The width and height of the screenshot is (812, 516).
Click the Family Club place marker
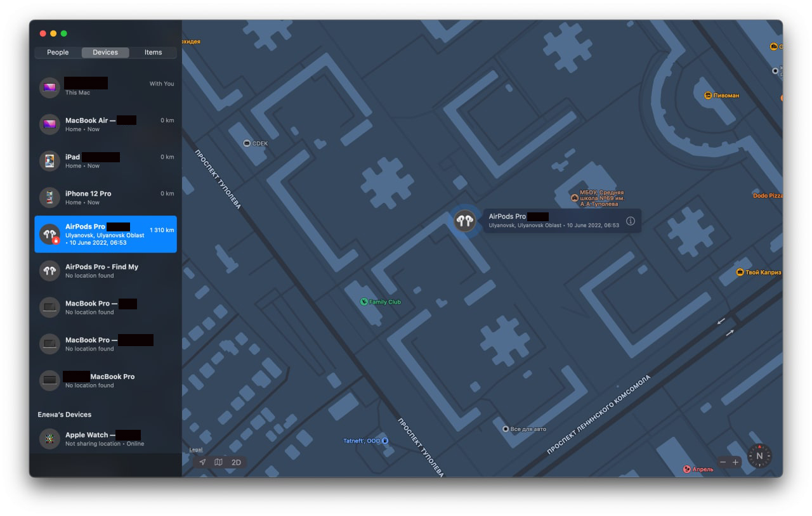[364, 302]
